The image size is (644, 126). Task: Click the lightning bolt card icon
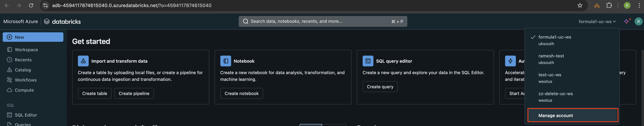pyautogui.click(x=510, y=61)
